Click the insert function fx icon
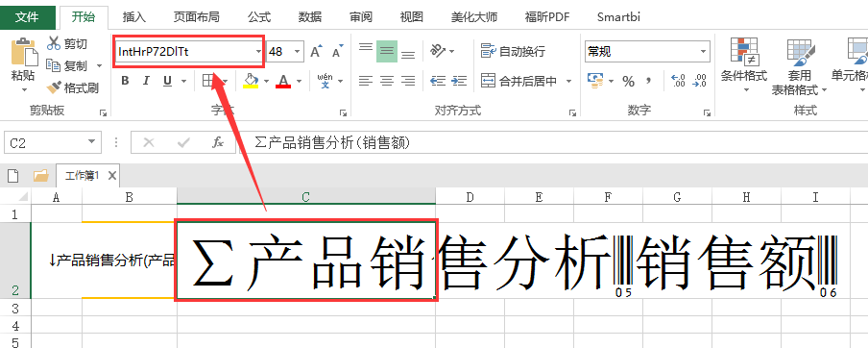 coord(218,143)
